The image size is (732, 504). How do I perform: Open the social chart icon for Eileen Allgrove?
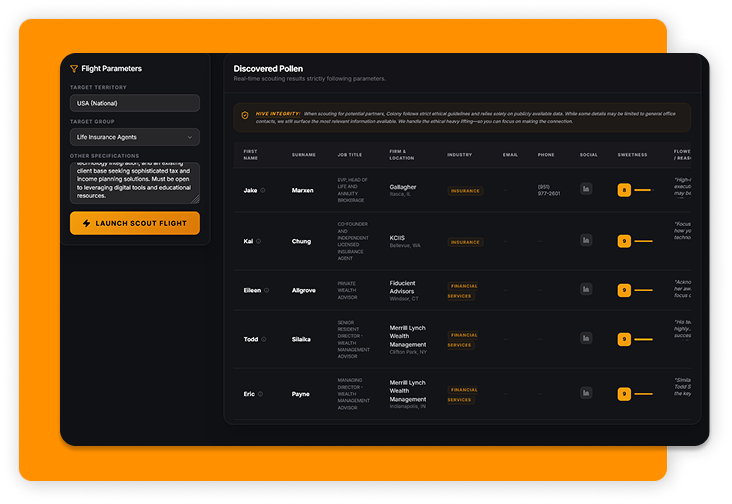pyautogui.click(x=587, y=290)
